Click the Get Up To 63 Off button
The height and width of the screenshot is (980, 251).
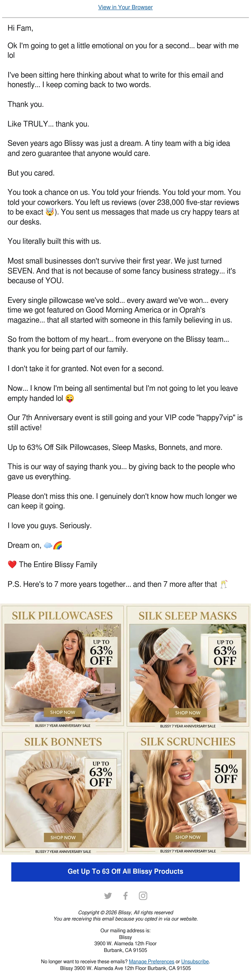tap(125, 872)
